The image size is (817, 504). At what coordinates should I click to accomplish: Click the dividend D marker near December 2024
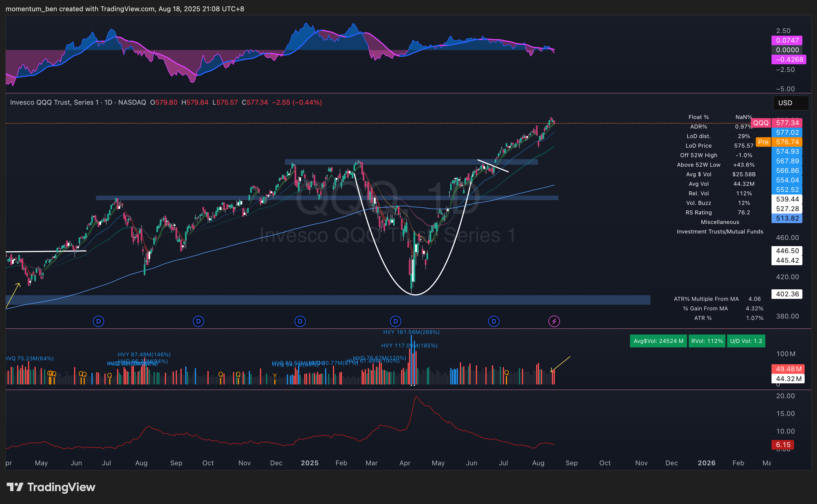tap(300, 321)
